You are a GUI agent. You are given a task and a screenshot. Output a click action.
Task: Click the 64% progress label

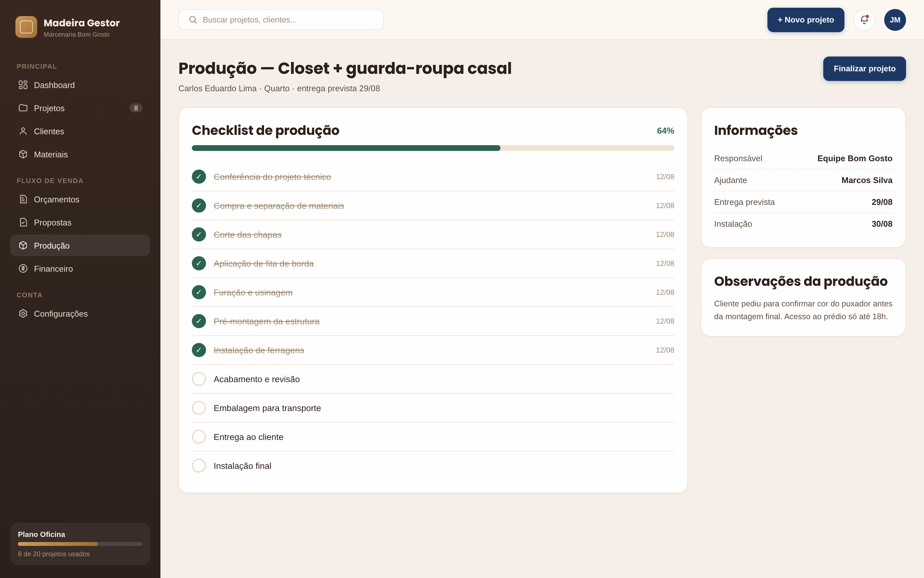point(665,131)
